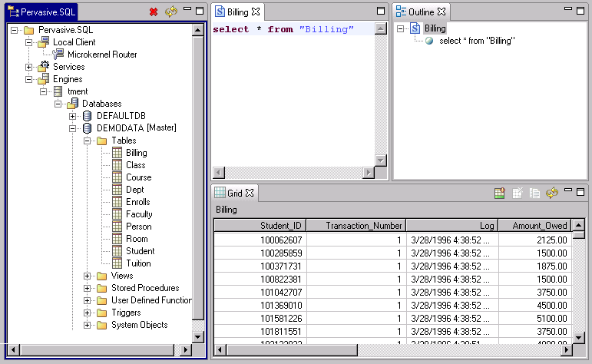Click the tree panel scroll down arrow
Image resolution: width=592 pixels, height=364 pixels.
click(197, 336)
